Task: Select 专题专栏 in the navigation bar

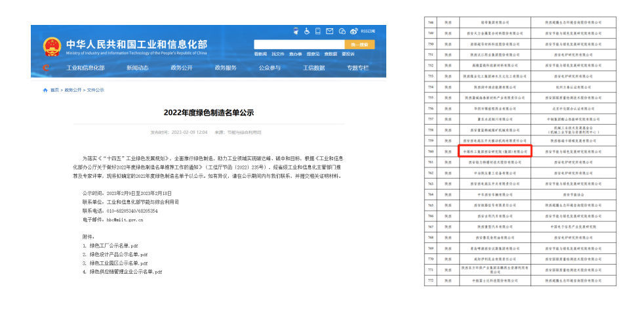Action: (358, 68)
